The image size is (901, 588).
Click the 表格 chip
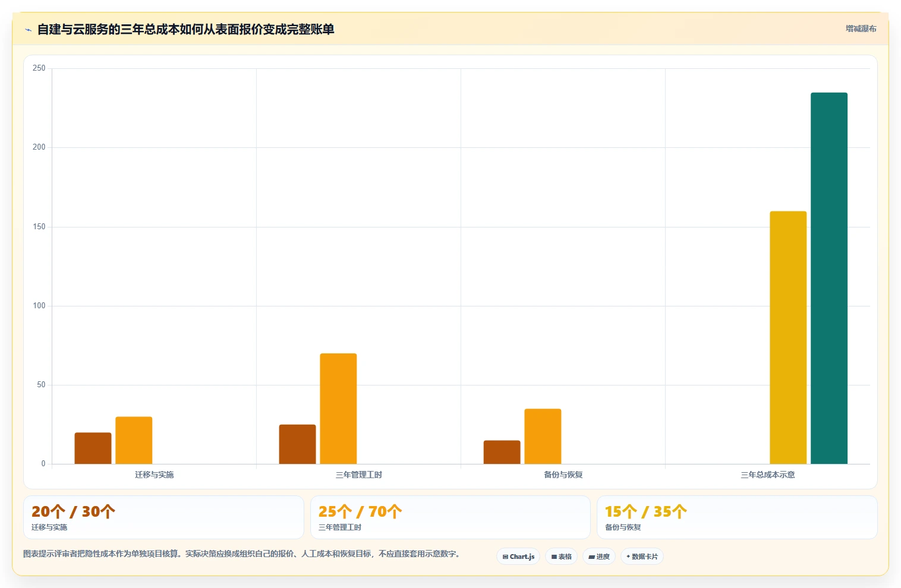click(561, 557)
